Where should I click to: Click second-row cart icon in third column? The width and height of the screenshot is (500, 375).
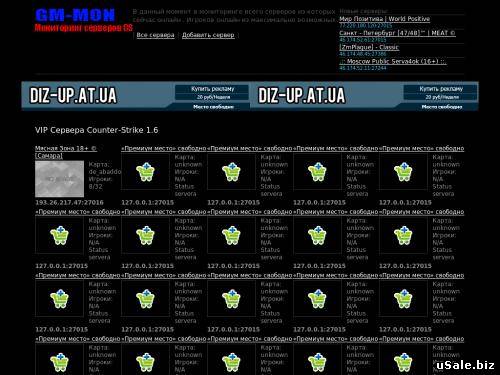pos(232,235)
